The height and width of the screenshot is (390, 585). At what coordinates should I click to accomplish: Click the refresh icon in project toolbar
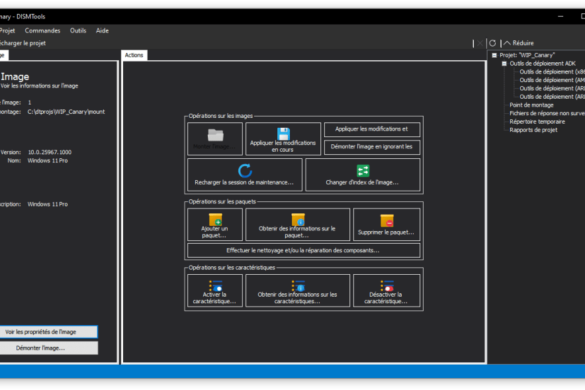pos(492,43)
